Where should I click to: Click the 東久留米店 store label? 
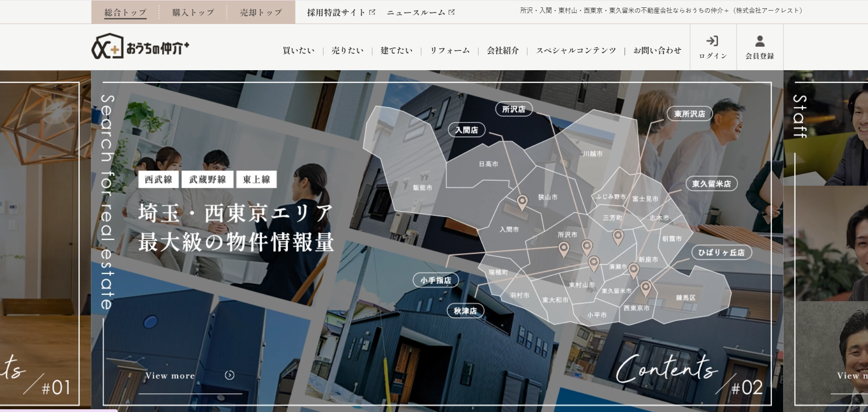712,183
